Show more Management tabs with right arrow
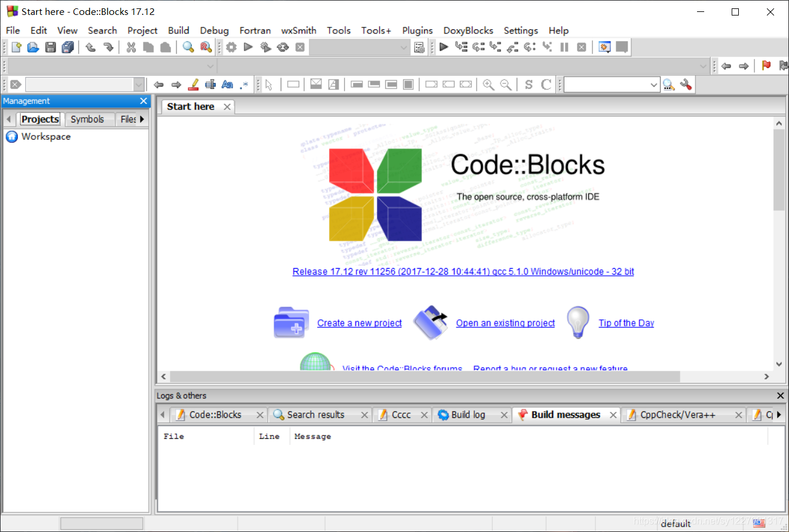Viewport: 789px width, 532px height. [142, 119]
